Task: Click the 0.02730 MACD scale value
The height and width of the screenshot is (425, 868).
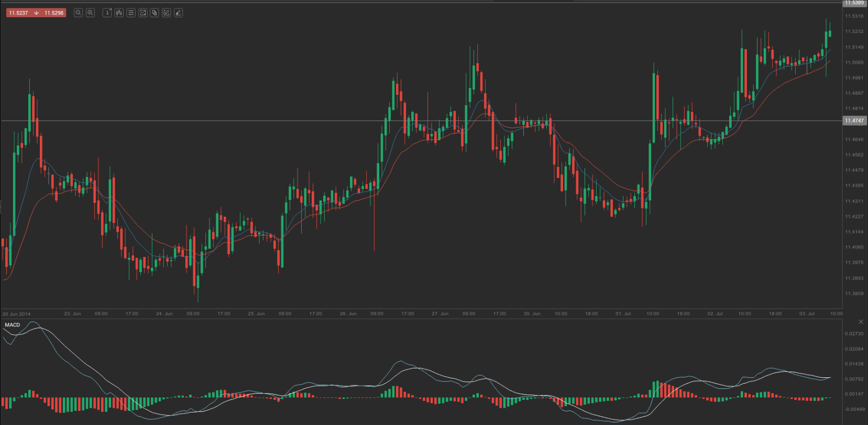Action: tap(854, 333)
